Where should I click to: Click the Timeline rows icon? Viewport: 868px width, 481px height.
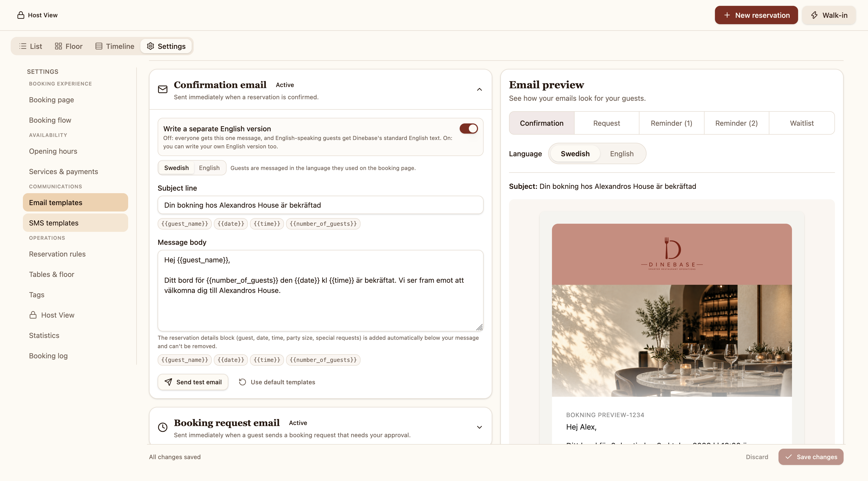click(x=99, y=46)
